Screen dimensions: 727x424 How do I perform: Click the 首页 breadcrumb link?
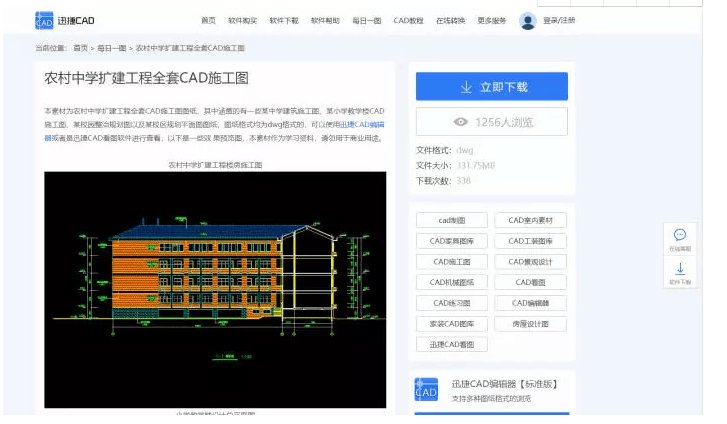tap(80, 48)
